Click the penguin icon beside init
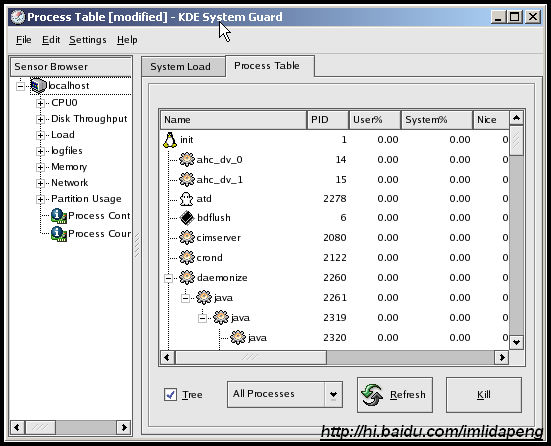 tap(170, 140)
